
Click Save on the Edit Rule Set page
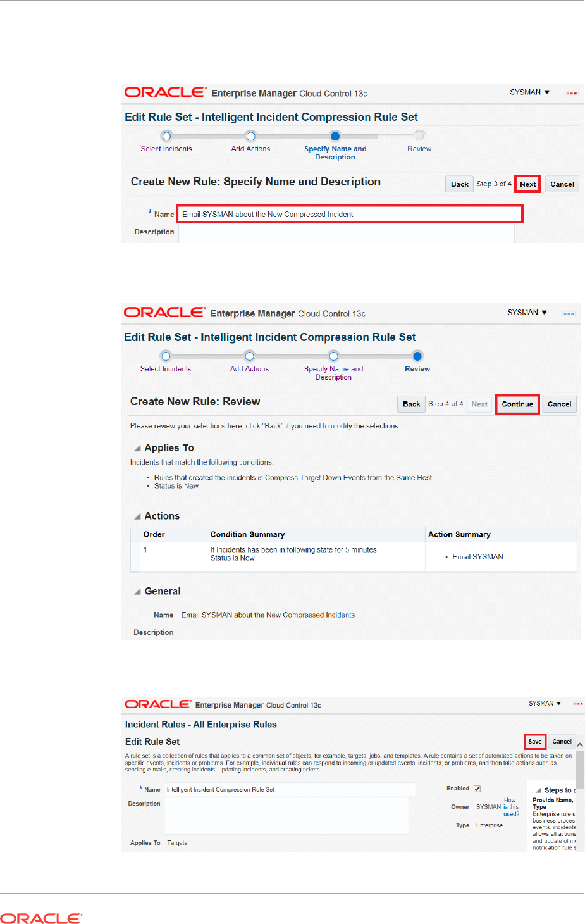pos(535,742)
